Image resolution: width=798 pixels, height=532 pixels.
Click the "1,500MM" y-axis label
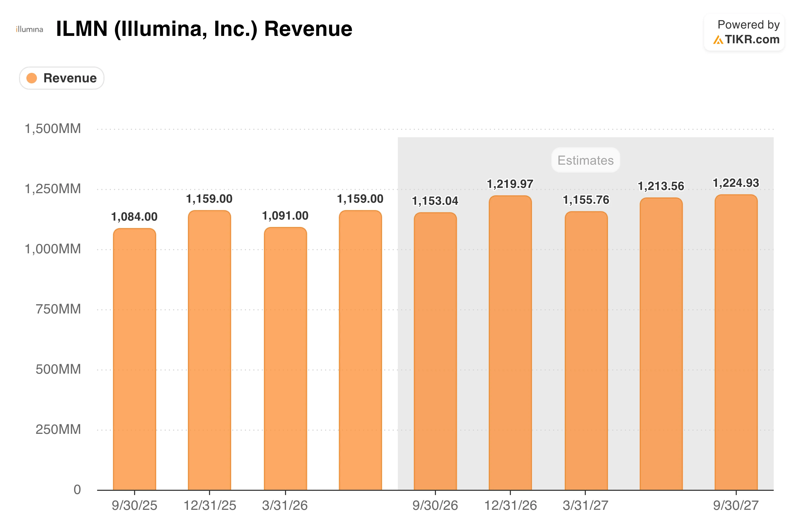point(53,129)
